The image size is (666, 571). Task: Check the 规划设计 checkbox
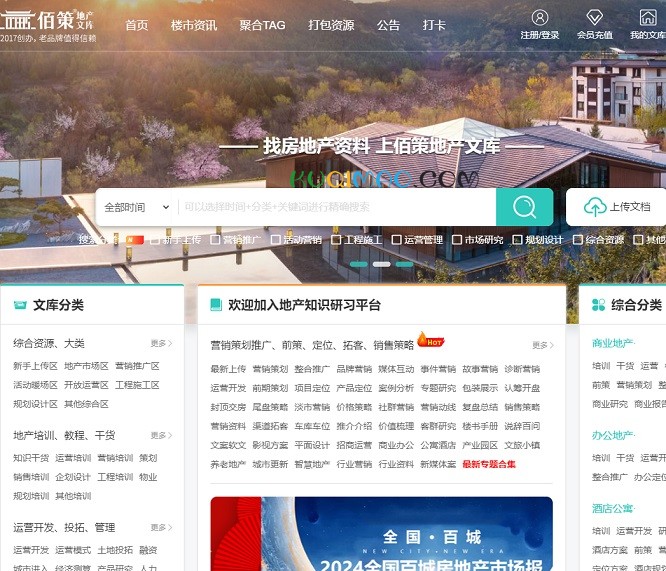pos(517,240)
